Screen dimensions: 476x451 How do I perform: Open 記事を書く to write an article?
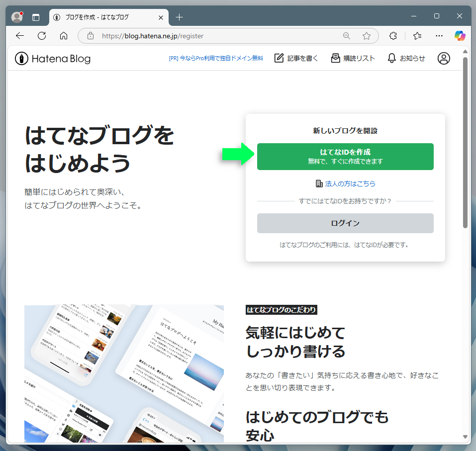296,58
